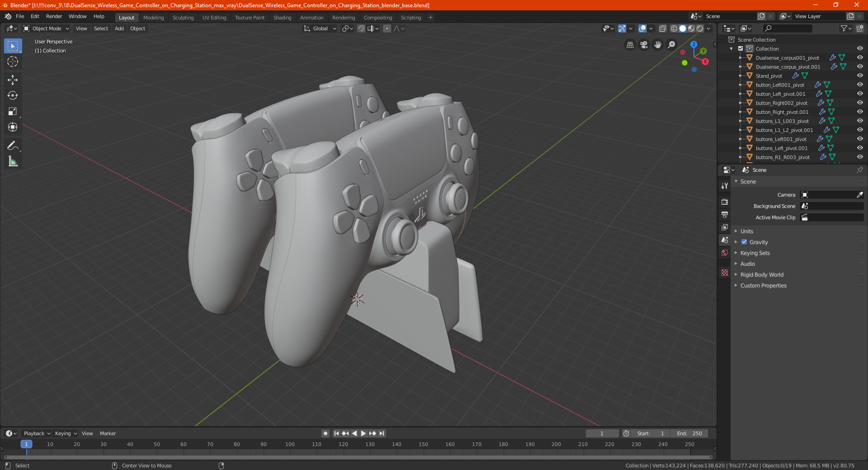Exclude Collection with its checkbox

point(741,48)
